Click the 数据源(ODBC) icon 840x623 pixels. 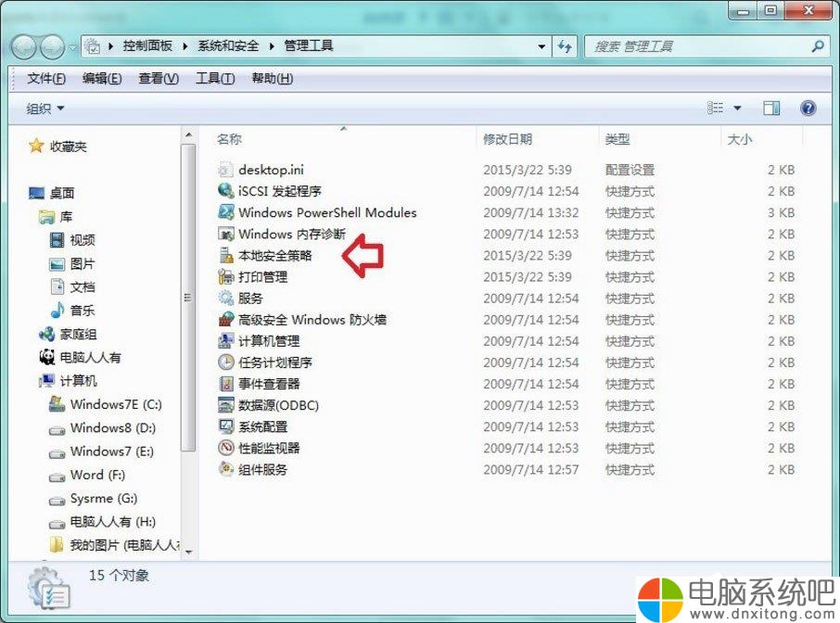pos(225,405)
